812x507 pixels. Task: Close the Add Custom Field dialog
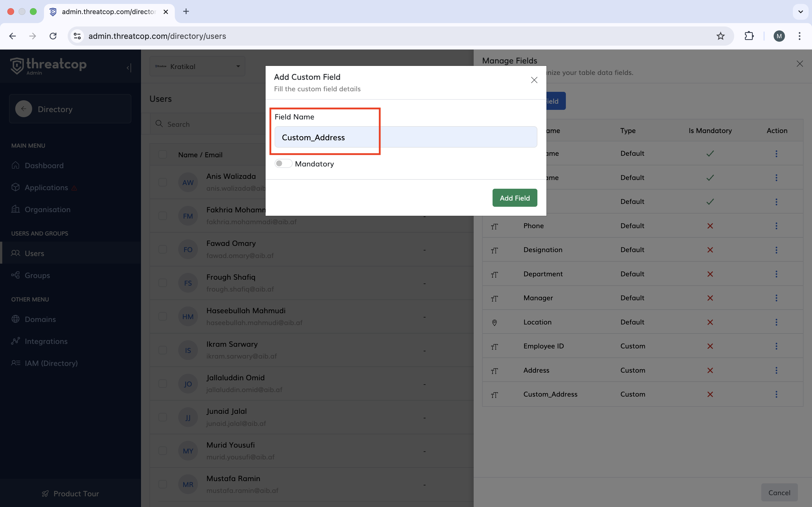pos(534,80)
